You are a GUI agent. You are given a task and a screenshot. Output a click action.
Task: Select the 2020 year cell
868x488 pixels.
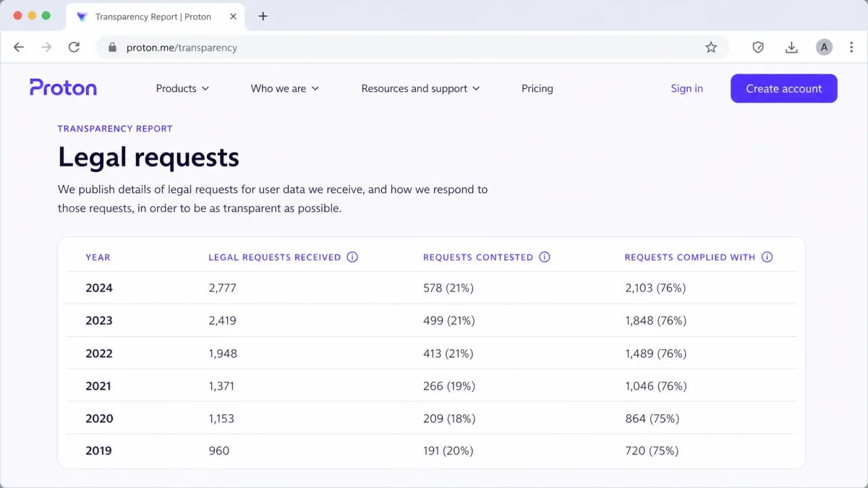(99, 419)
